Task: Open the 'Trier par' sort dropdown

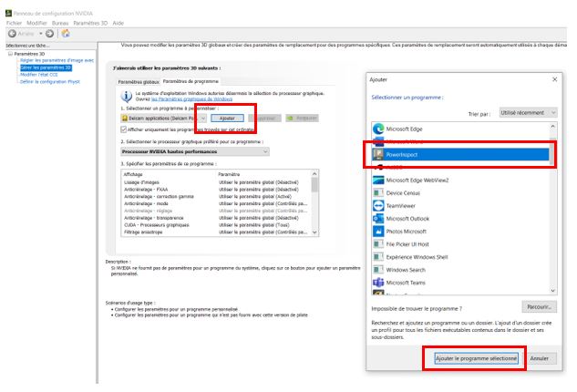Action: (527, 113)
